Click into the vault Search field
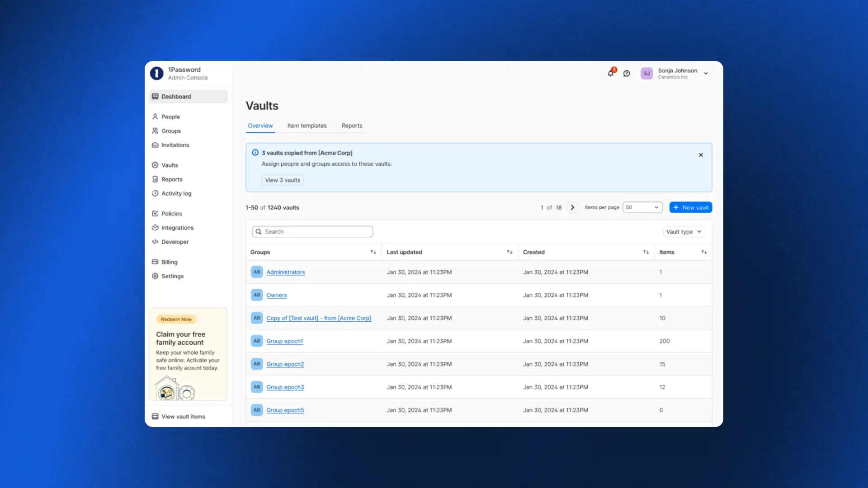This screenshot has width=868, height=488. (312, 232)
